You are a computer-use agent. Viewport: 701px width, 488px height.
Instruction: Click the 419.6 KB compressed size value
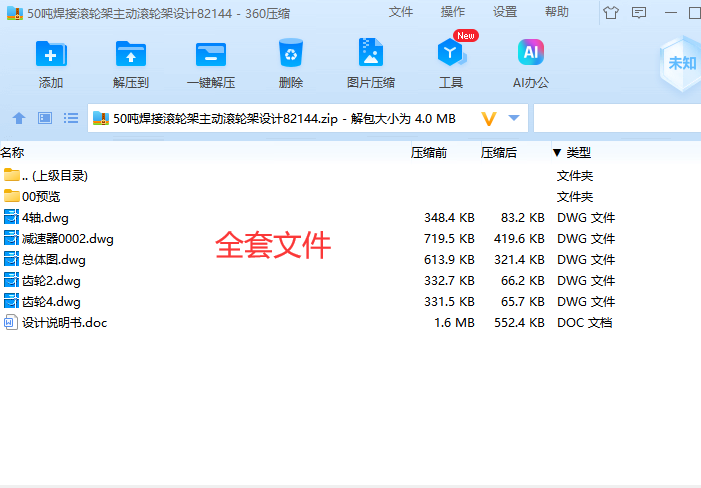tap(519, 239)
